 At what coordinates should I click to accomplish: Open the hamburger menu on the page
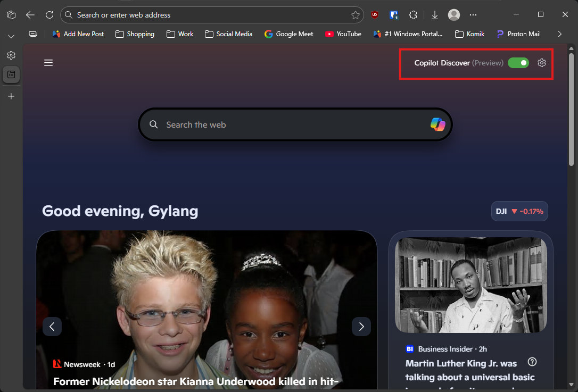pos(48,63)
